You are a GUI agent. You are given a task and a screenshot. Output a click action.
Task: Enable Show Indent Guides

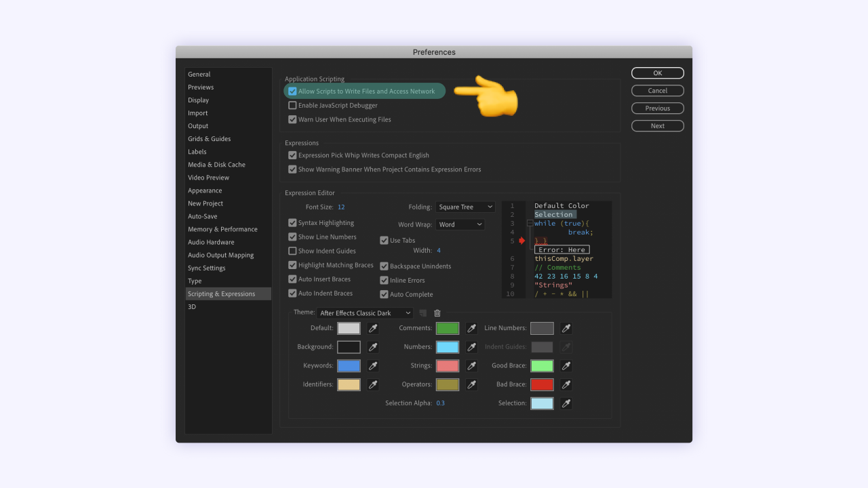click(x=292, y=251)
